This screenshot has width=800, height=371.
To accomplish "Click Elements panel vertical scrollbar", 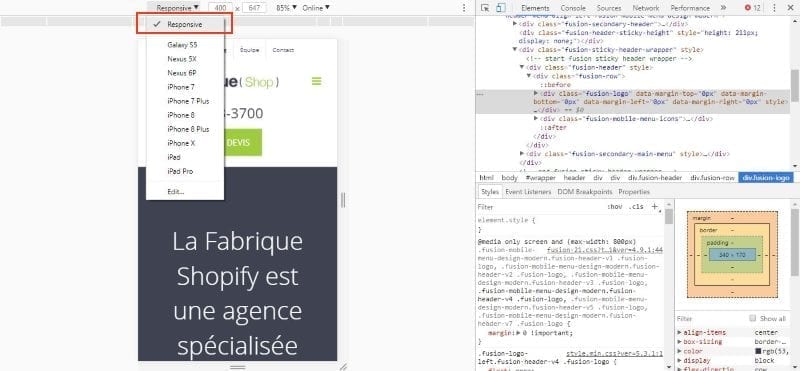I will coord(794,86).
